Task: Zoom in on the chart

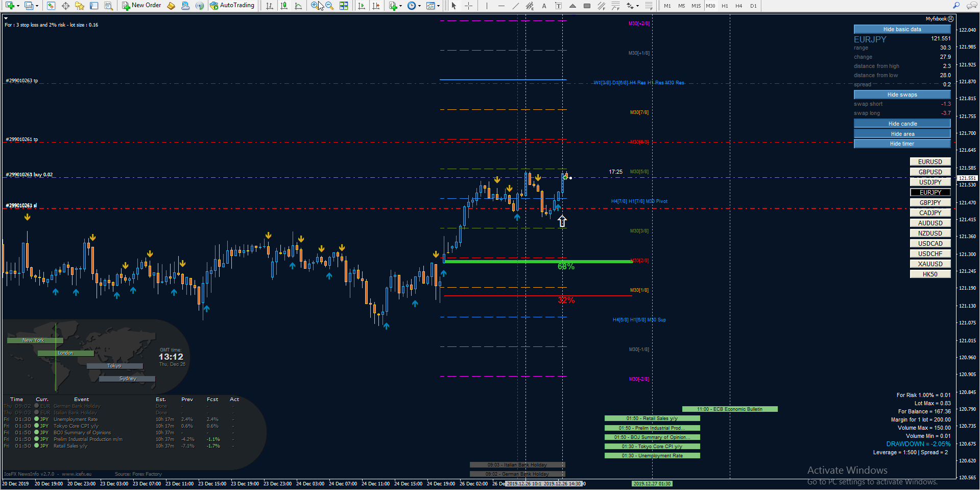Action: pyautogui.click(x=315, y=6)
